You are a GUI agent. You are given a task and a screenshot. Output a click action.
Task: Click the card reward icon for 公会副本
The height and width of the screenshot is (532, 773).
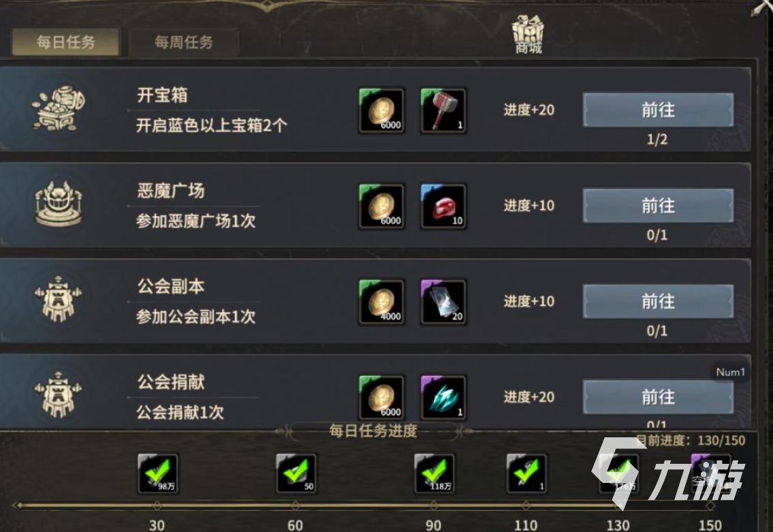(x=443, y=302)
